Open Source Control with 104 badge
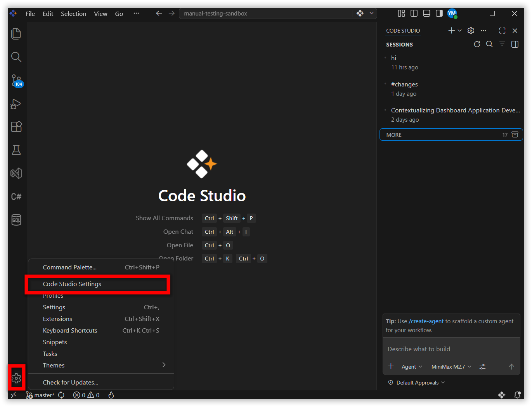Viewport: 532px width, 407px height. [16, 81]
